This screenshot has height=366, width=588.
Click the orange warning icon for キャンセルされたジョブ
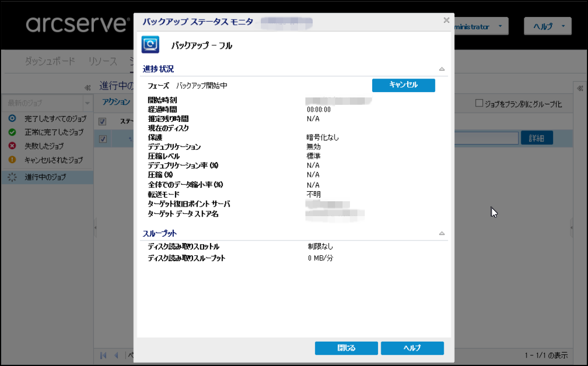(x=12, y=159)
